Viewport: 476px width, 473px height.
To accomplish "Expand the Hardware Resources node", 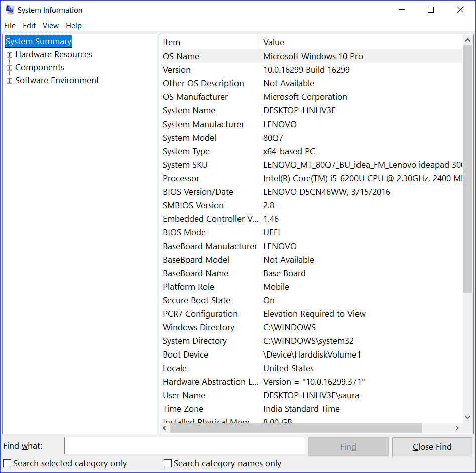I will point(9,55).
